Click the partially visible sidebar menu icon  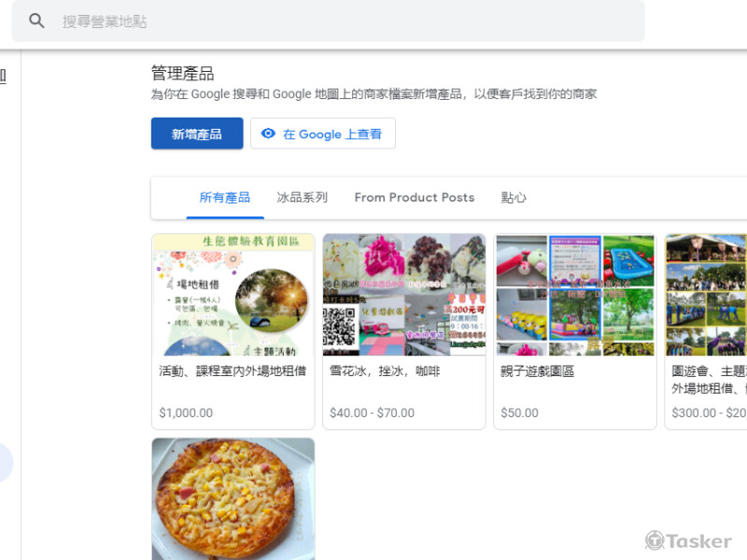[3, 76]
